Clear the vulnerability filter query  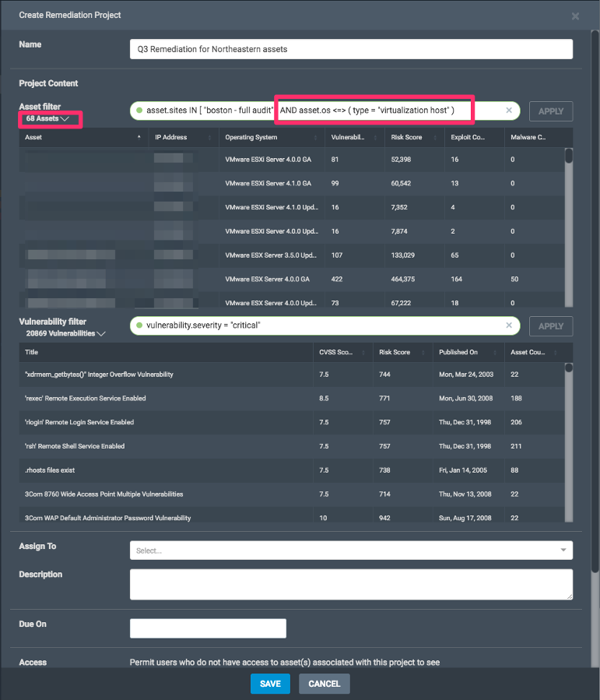[509, 325]
